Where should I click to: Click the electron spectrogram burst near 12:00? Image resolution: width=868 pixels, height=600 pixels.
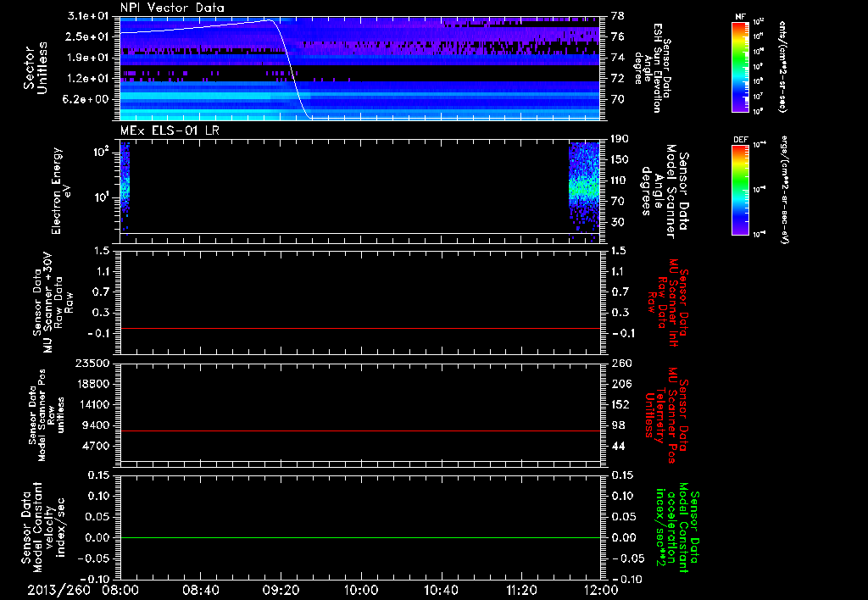coord(585,191)
